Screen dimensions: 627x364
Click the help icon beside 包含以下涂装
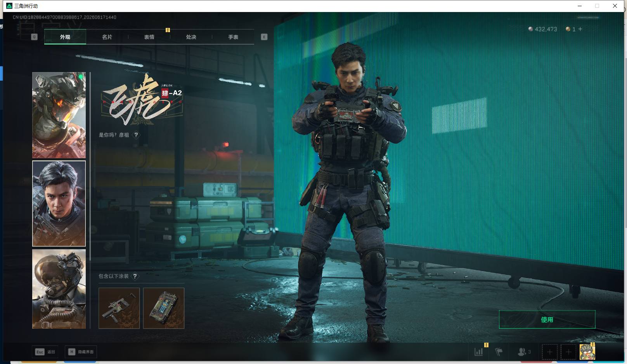coord(135,276)
